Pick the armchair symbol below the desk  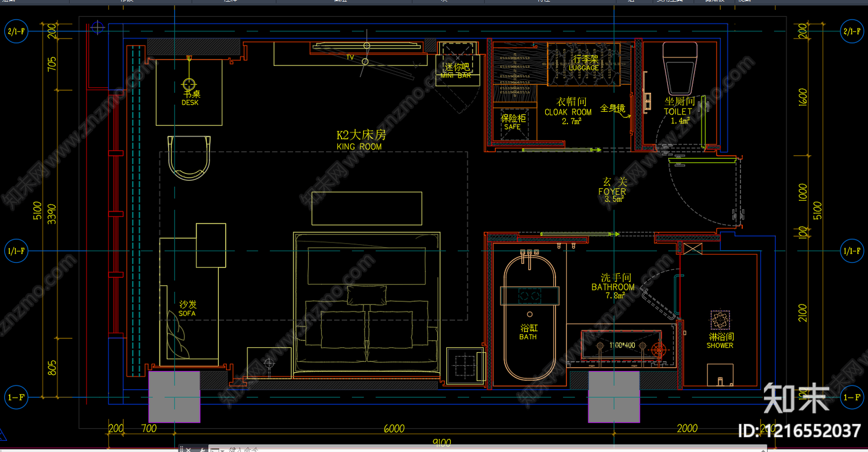tap(189, 158)
